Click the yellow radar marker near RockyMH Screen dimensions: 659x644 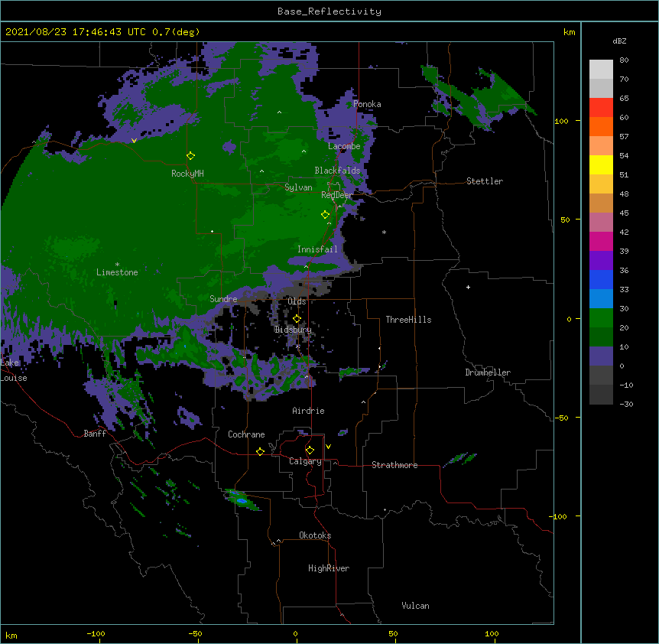pos(190,156)
